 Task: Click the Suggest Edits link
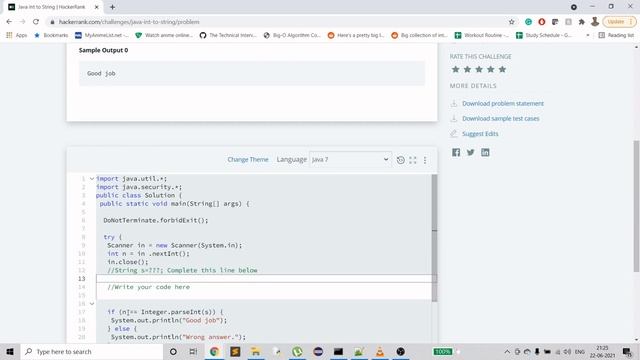coord(480,134)
